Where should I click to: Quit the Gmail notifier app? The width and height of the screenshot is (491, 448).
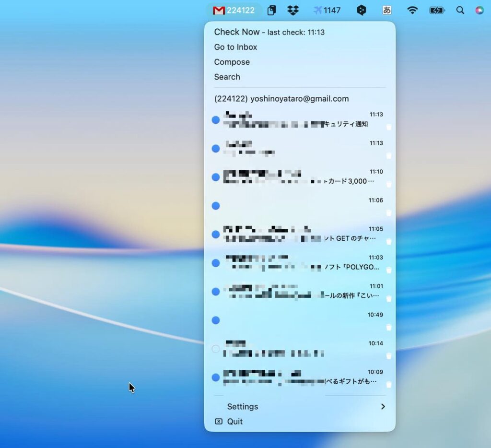[234, 421]
